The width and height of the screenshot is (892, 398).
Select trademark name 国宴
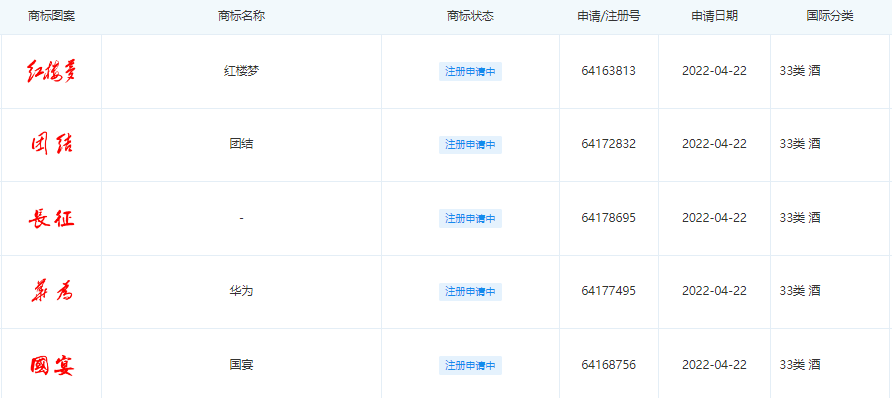click(241, 365)
